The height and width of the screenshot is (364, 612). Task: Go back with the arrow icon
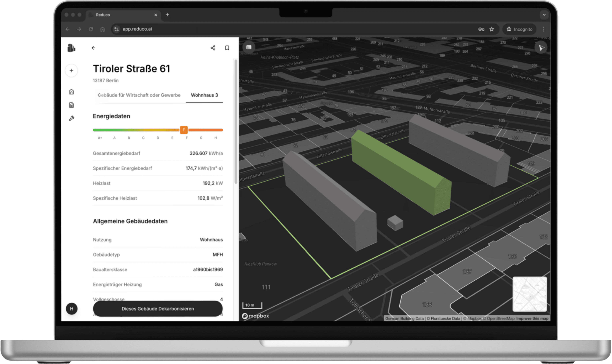(94, 48)
